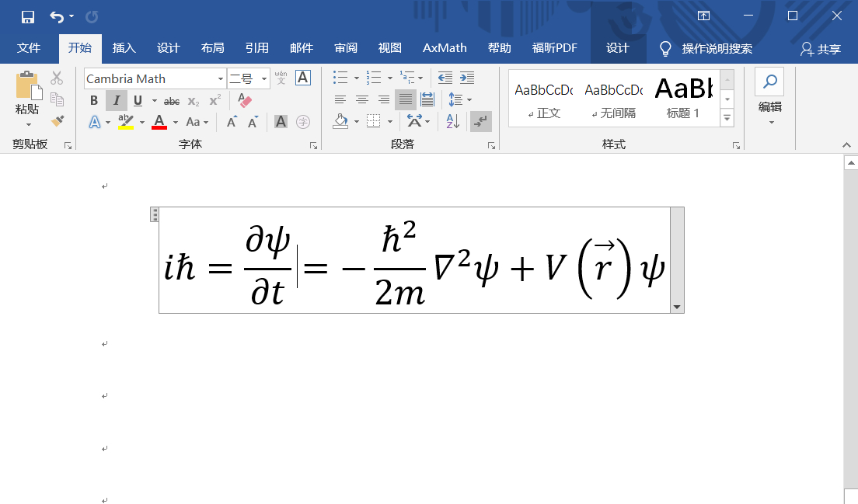Save the document with the floppy icon
The height and width of the screenshot is (504, 858).
[28, 17]
